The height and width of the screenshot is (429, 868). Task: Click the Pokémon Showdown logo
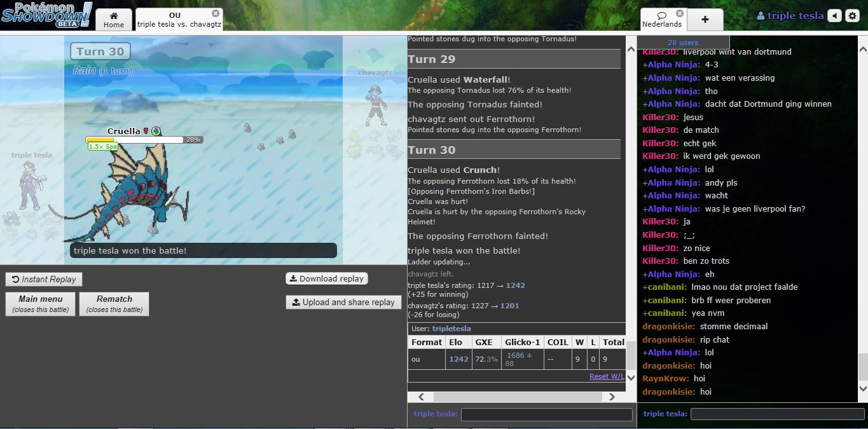[46, 15]
